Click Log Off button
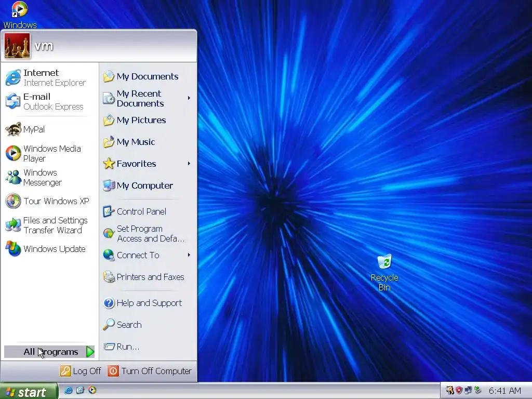Screen dimensions: 532x399 [81, 371]
